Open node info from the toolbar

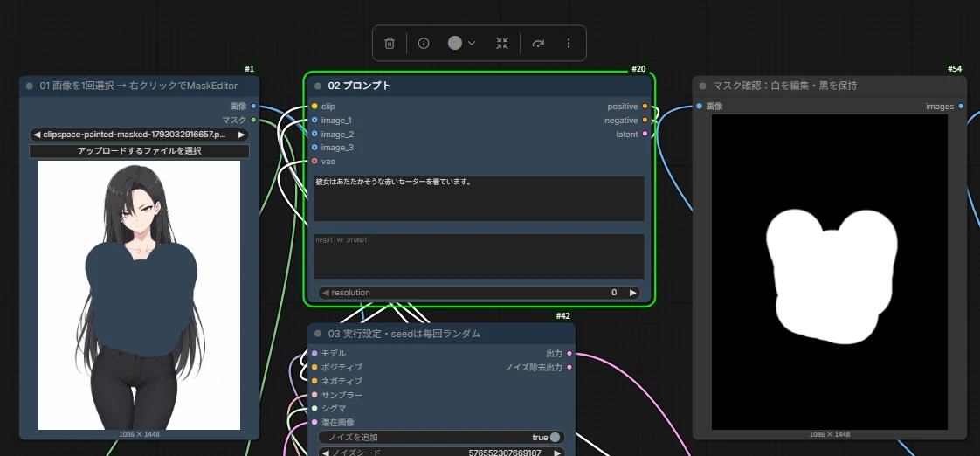(424, 43)
